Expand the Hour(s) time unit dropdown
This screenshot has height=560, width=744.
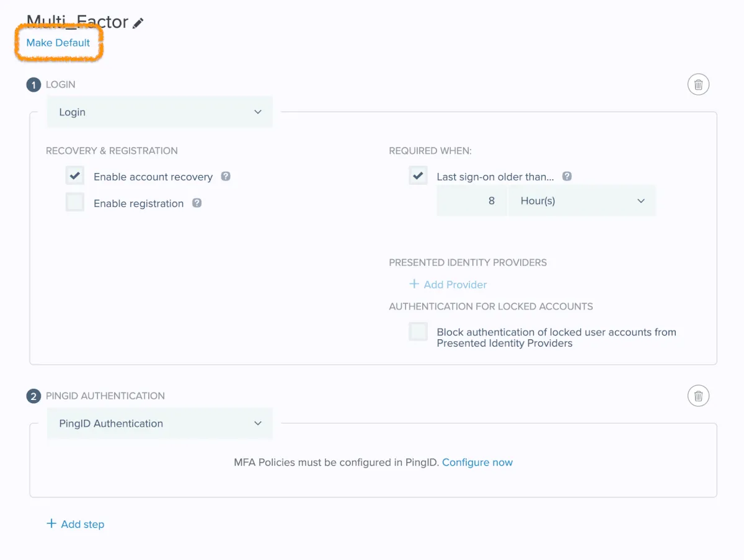click(x=582, y=201)
